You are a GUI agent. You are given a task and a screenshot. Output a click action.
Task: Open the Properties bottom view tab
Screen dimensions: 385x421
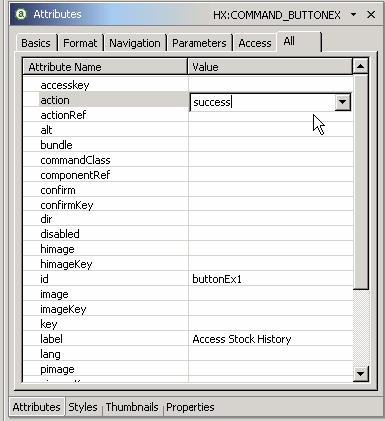tap(190, 407)
